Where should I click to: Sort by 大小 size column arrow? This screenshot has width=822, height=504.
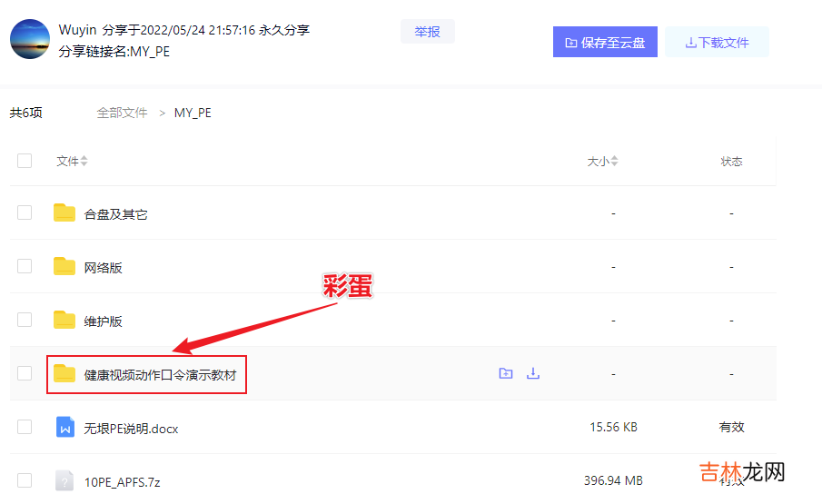coord(614,162)
